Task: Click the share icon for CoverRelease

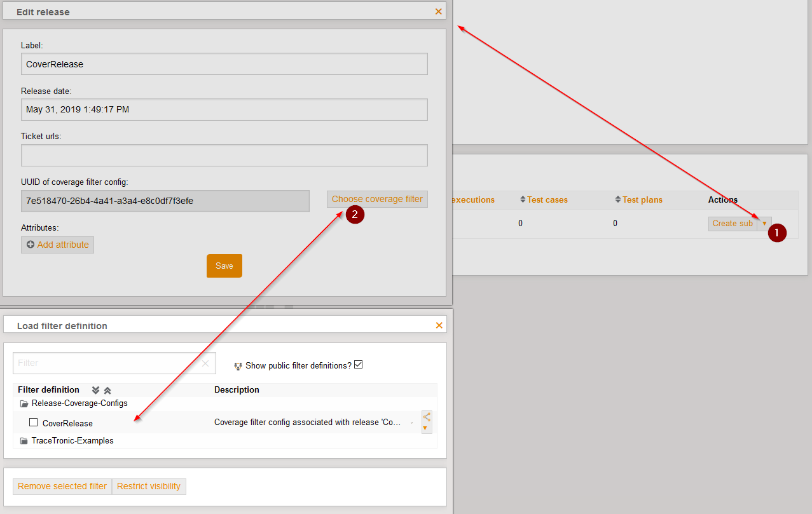Action: pyautogui.click(x=427, y=417)
